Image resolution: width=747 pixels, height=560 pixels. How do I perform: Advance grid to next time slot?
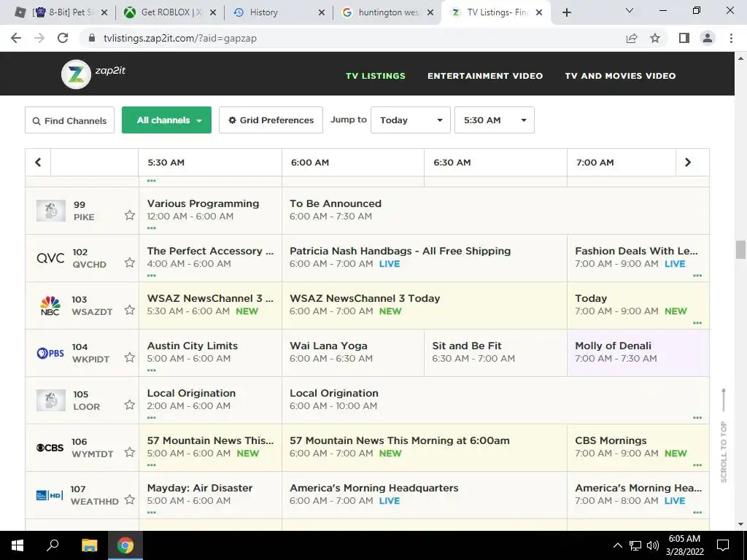688,163
